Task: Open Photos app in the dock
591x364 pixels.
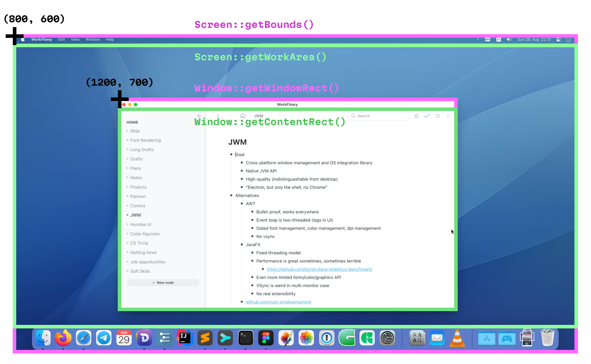Action: pos(306,338)
